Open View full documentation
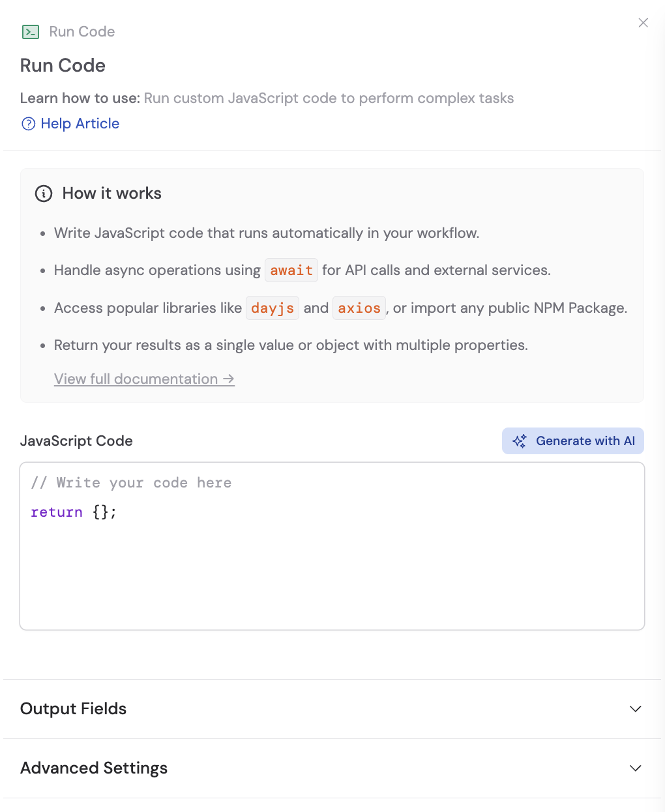This screenshot has width=665, height=812. point(144,379)
